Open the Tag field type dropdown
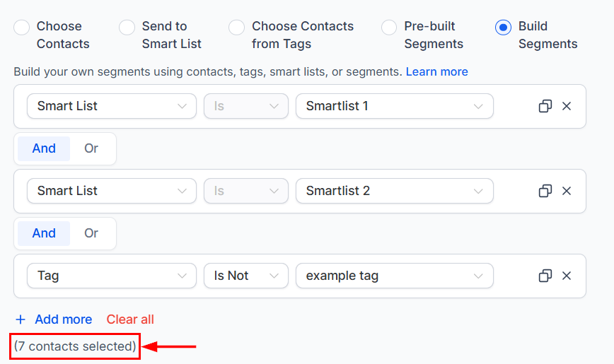 click(112, 276)
